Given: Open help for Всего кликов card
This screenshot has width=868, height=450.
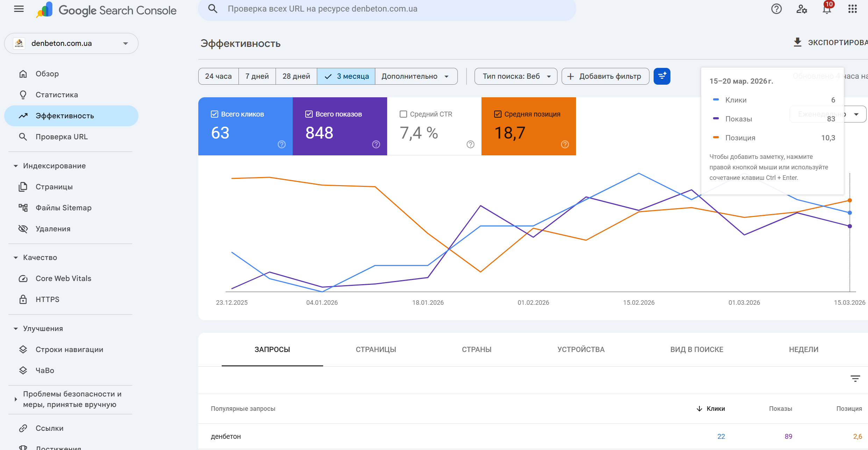Looking at the screenshot, I should 282,144.
